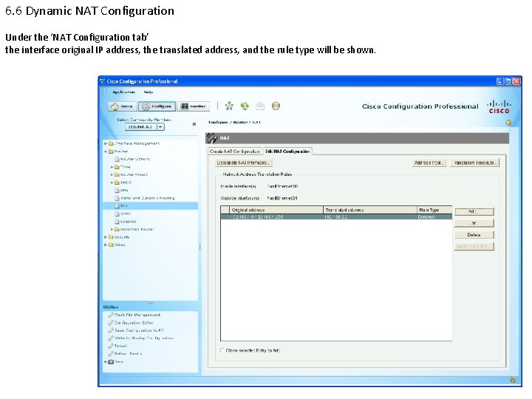Click Write to Startup Configuration utility

tap(144, 338)
